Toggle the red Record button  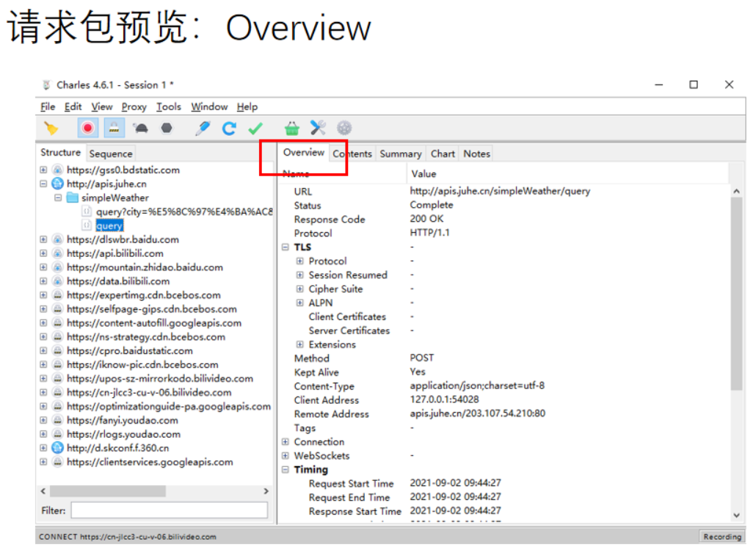pyautogui.click(x=88, y=128)
